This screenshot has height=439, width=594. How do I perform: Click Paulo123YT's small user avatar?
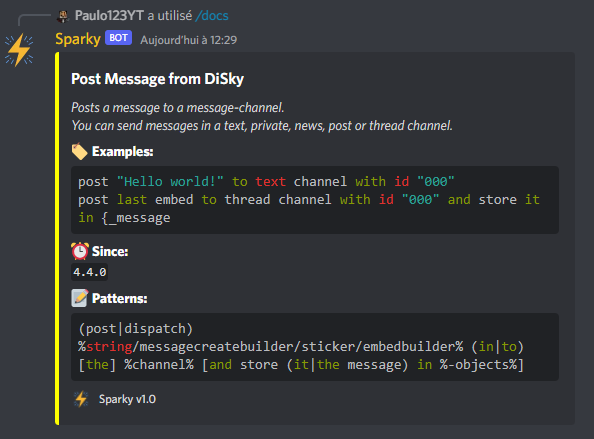(63, 16)
